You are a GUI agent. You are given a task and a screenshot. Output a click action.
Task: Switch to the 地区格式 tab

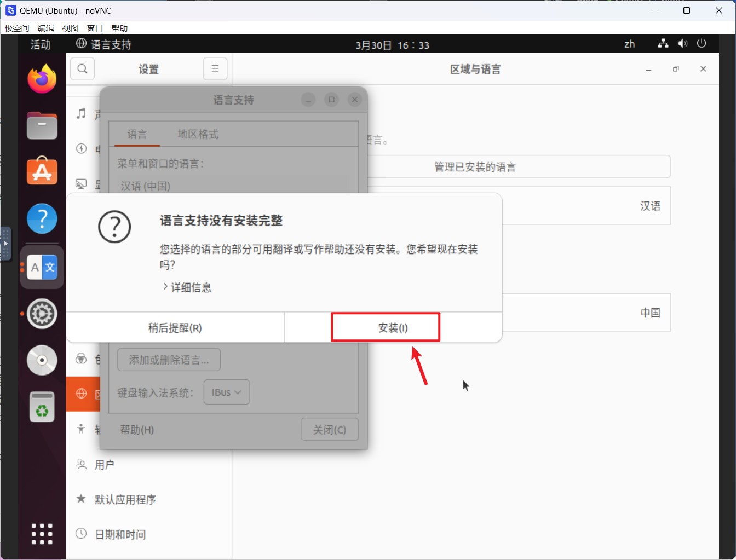(x=198, y=134)
